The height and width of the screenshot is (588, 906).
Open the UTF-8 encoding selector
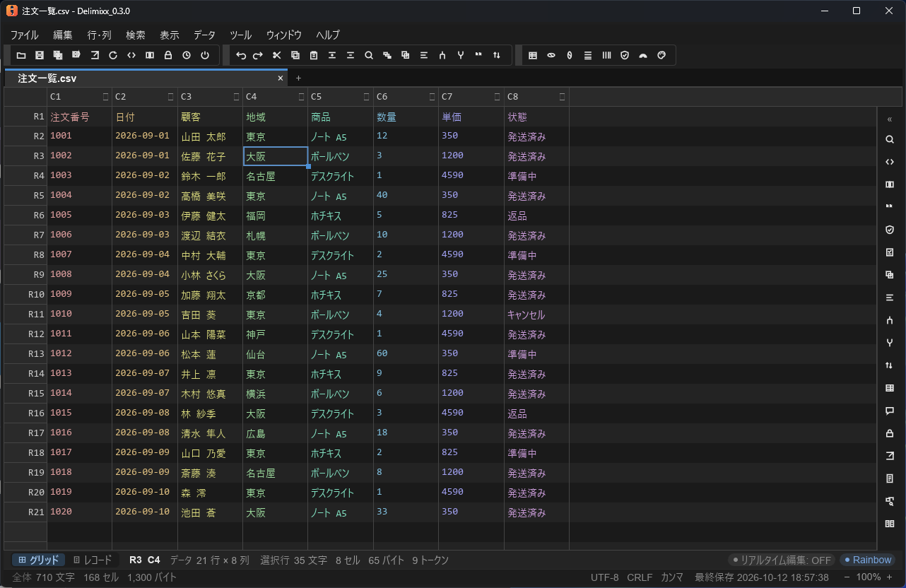604,577
